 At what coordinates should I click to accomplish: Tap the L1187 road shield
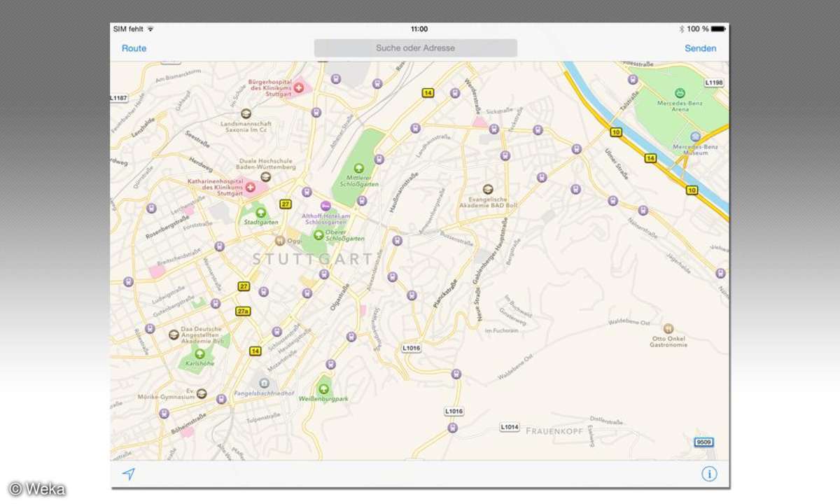119,98
